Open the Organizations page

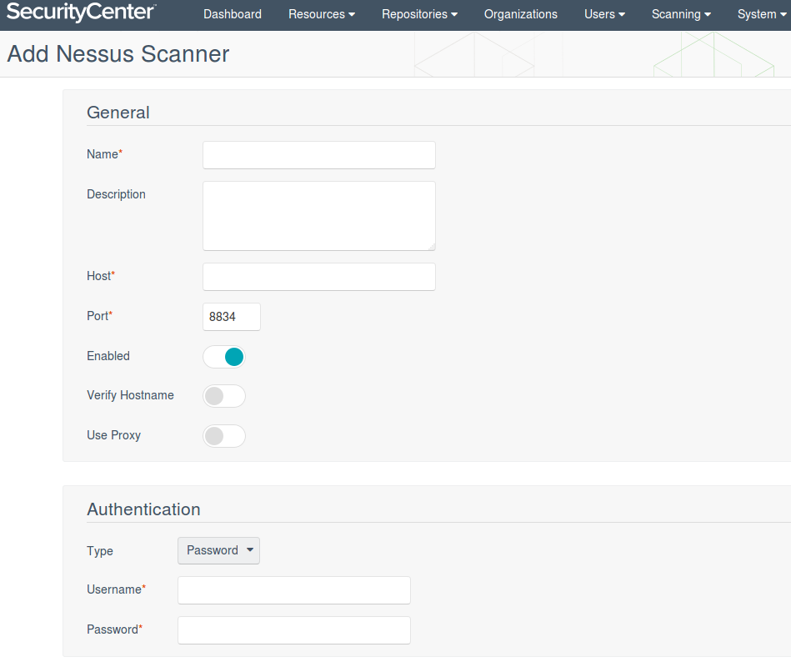521,14
